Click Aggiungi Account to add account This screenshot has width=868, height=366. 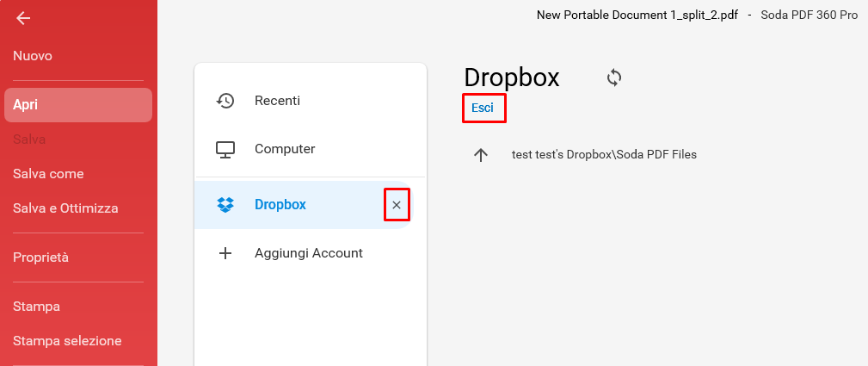point(310,253)
